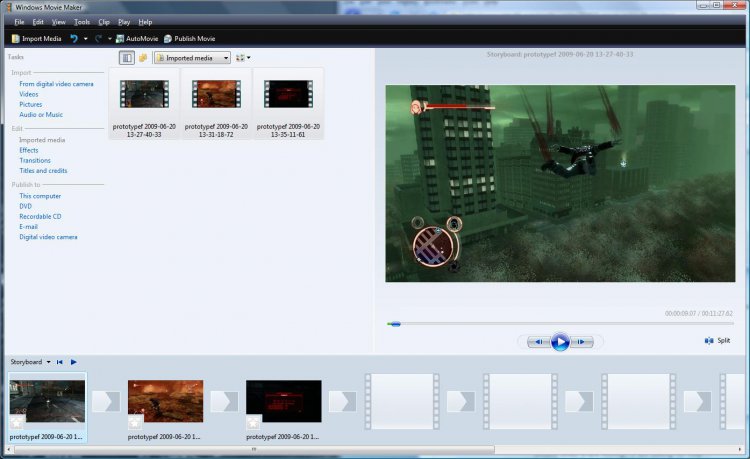This screenshot has height=459, width=750.
Task: Open the File menu
Action: [x=19, y=22]
